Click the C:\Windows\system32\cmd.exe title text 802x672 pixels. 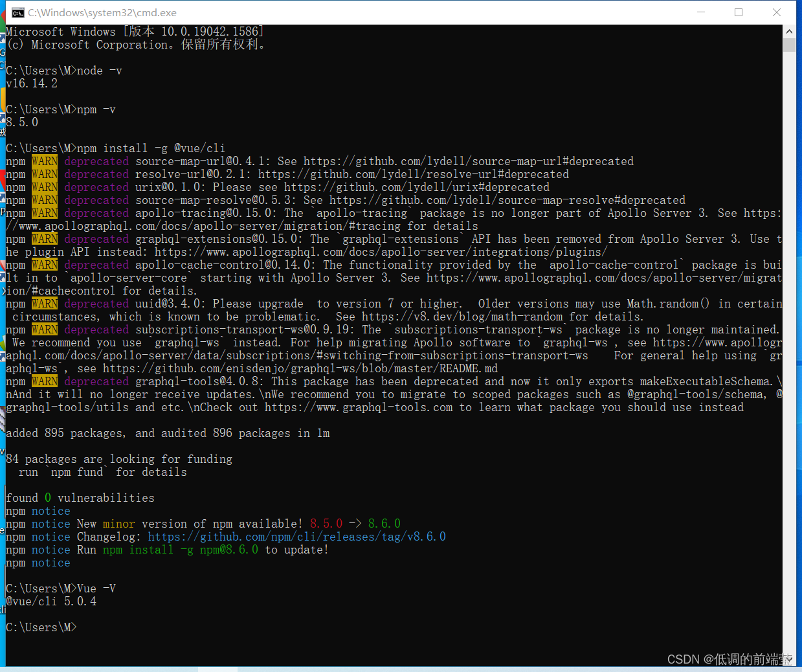click(x=102, y=13)
